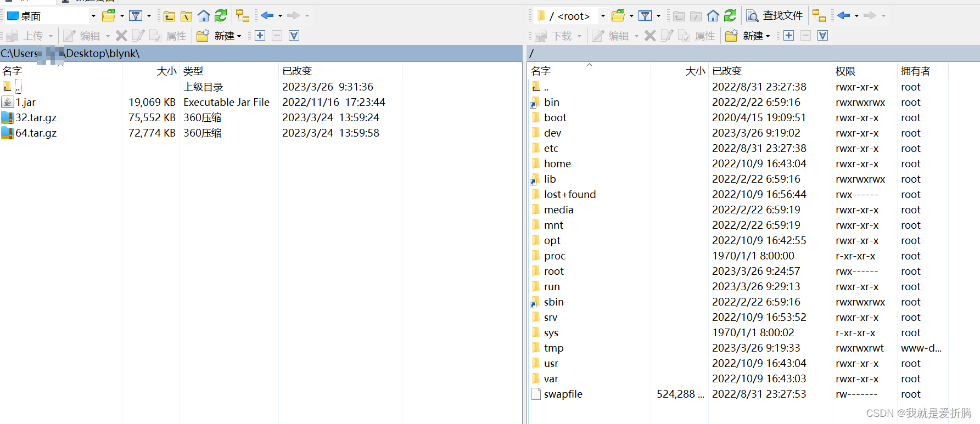Select the root folder in remote list
The height and width of the screenshot is (424, 980).
tap(554, 271)
